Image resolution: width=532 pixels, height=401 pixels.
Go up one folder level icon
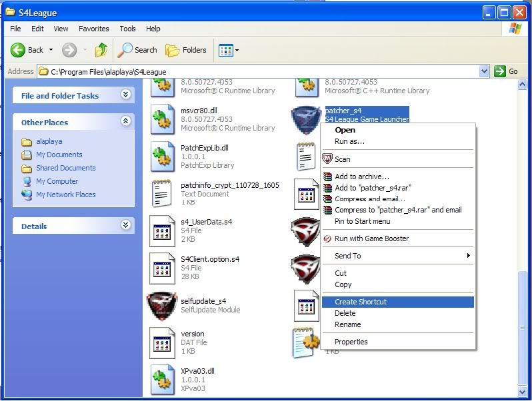coord(101,50)
